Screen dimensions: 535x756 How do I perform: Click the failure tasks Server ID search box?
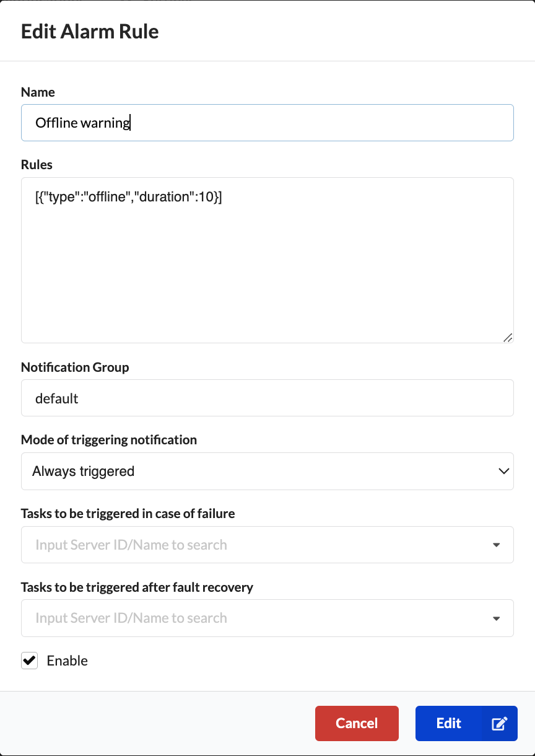pyautogui.click(x=248, y=545)
